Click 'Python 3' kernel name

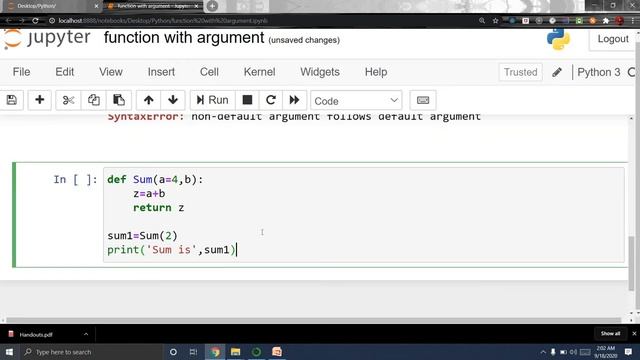[598, 72]
